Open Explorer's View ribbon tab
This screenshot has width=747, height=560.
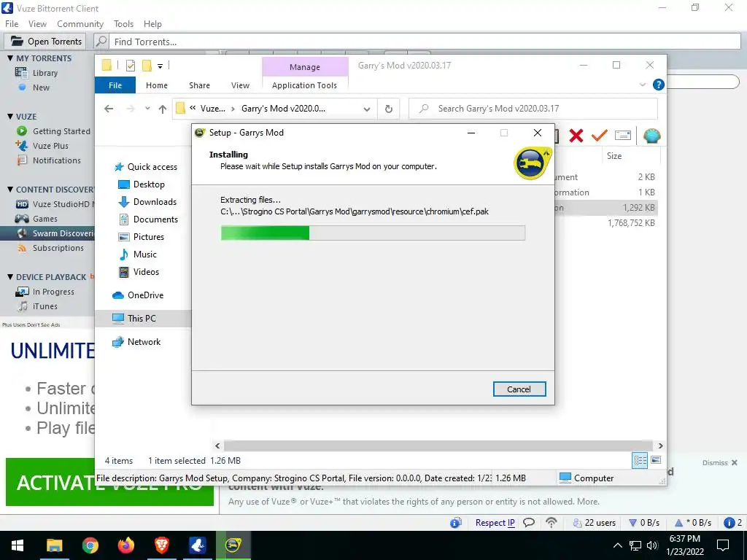click(x=240, y=85)
